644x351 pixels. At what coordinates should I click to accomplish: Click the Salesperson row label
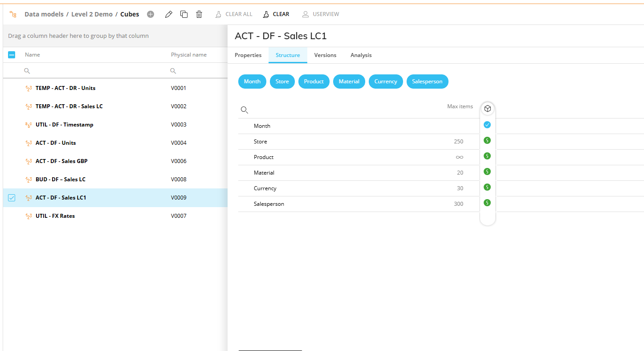[269, 204]
